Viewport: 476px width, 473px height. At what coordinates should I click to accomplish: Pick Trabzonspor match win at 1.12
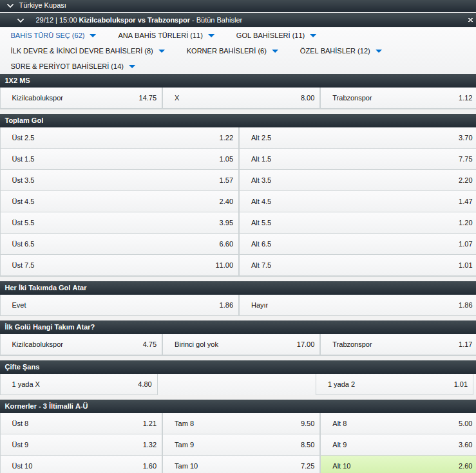[x=398, y=98]
